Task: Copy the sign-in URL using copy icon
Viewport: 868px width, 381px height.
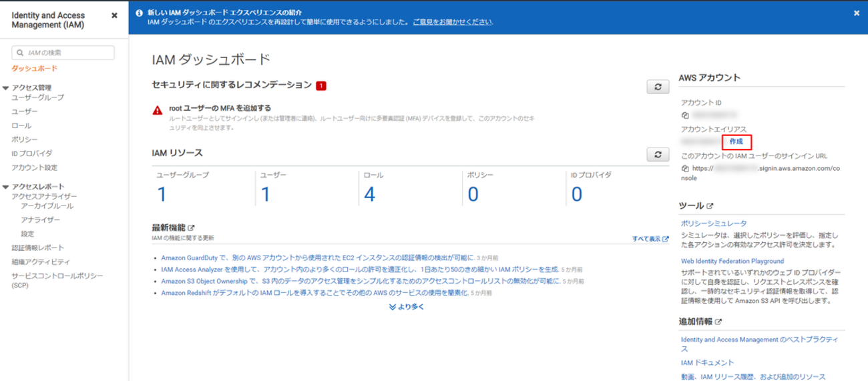Action: [x=685, y=169]
